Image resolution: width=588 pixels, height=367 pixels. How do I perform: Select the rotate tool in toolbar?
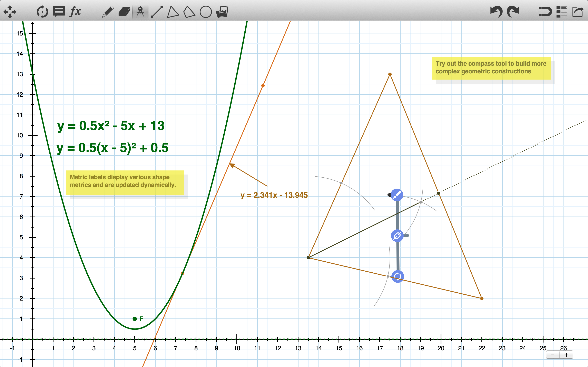click(x=42, y=12)
